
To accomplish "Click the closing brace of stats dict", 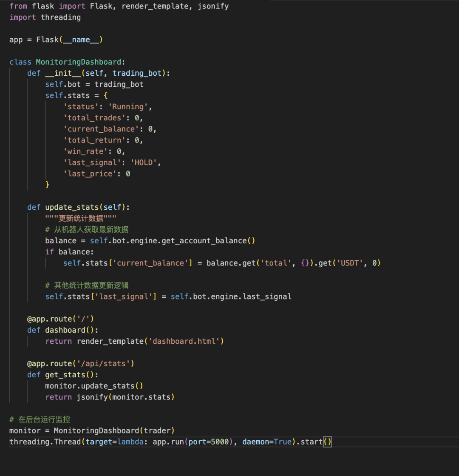I will pyautogui.click(x=47, y=185).
